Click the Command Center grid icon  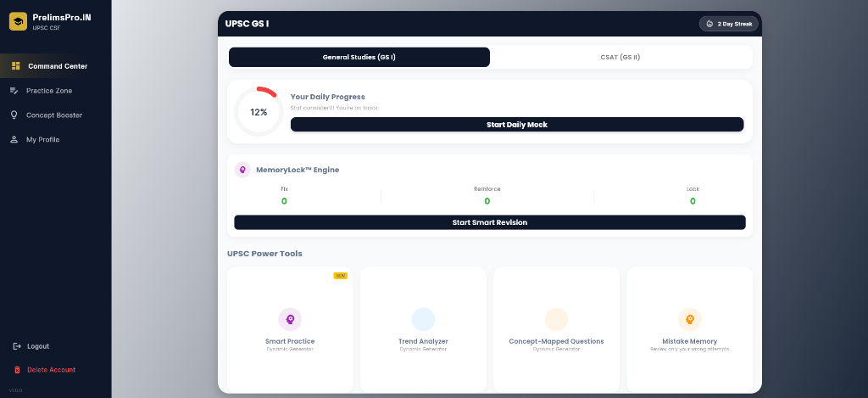(x=15, y=66)
